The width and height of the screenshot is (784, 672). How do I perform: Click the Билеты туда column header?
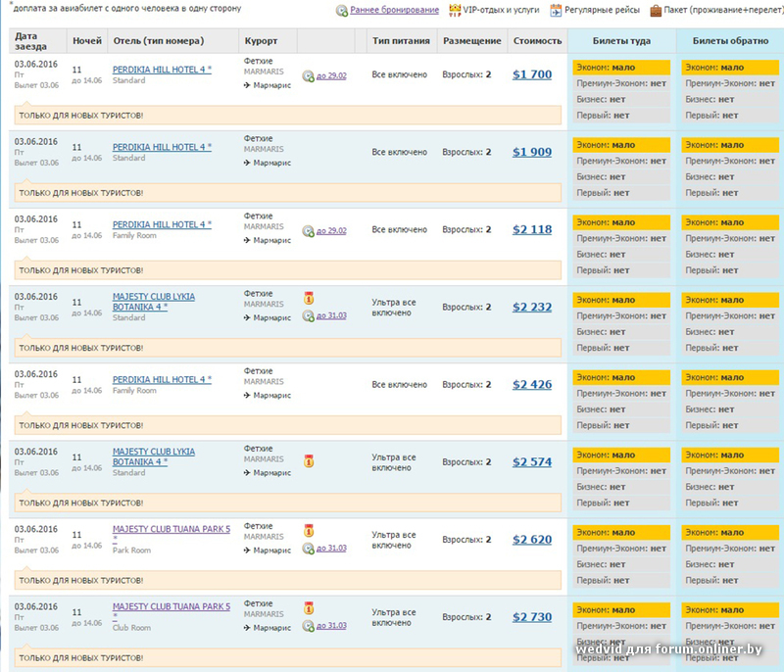[x=621, y=41]
